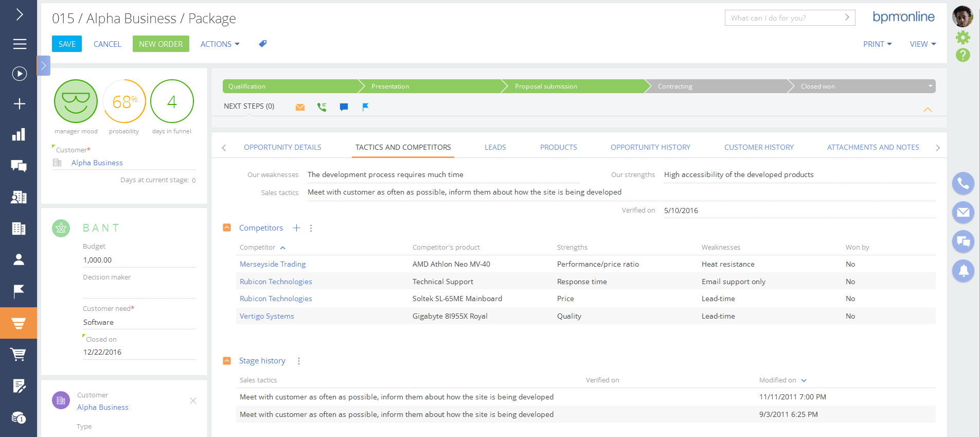980x437 pixels.
Task: Open Stage history three-dot menu
Action: [298, 361]
